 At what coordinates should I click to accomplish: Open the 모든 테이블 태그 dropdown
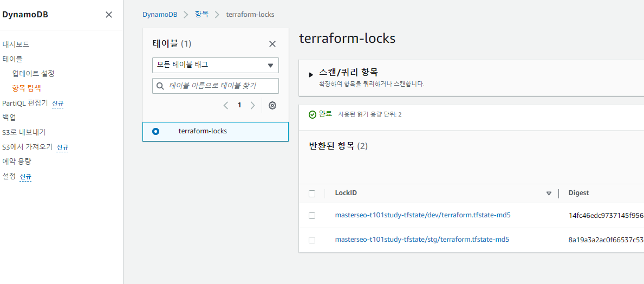tap(216, 65)
